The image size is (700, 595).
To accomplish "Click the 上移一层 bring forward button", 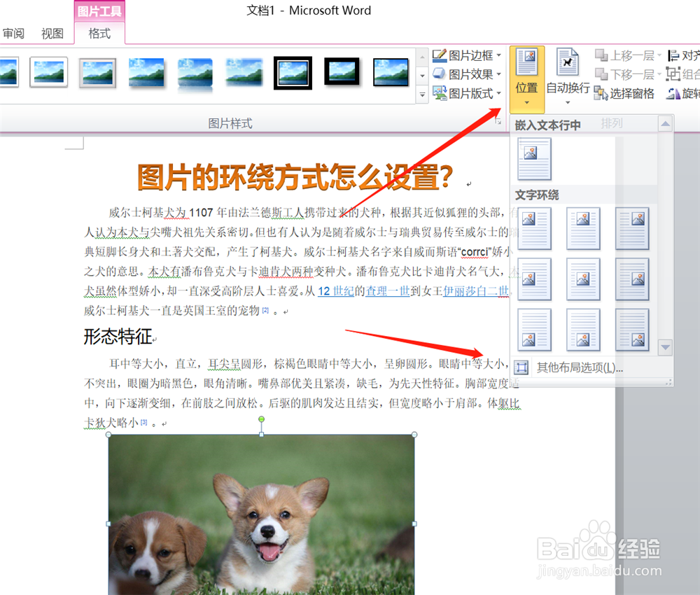I will [628, 56].
